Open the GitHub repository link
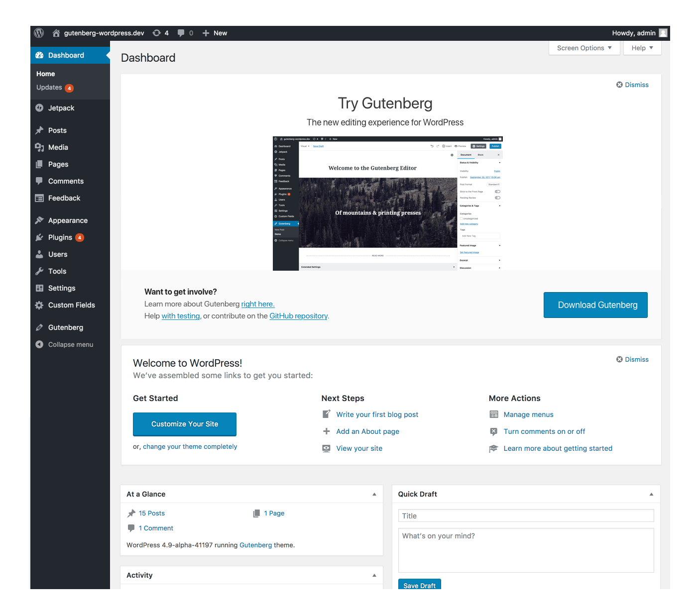 pos(299,316)
